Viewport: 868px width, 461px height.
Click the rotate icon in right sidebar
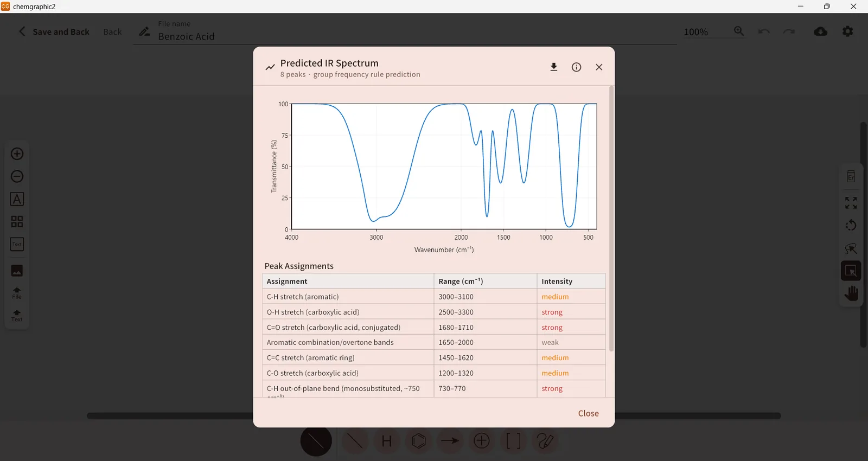[x=851, y=225]
